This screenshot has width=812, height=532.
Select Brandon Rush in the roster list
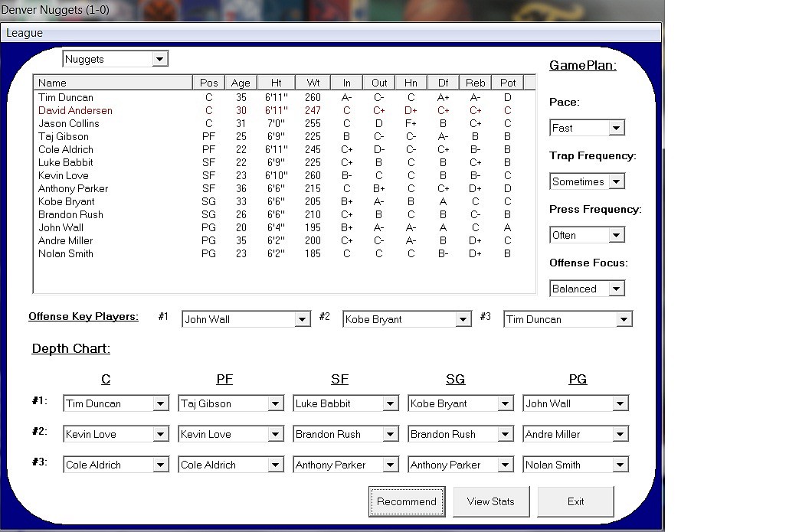(284, 214)
